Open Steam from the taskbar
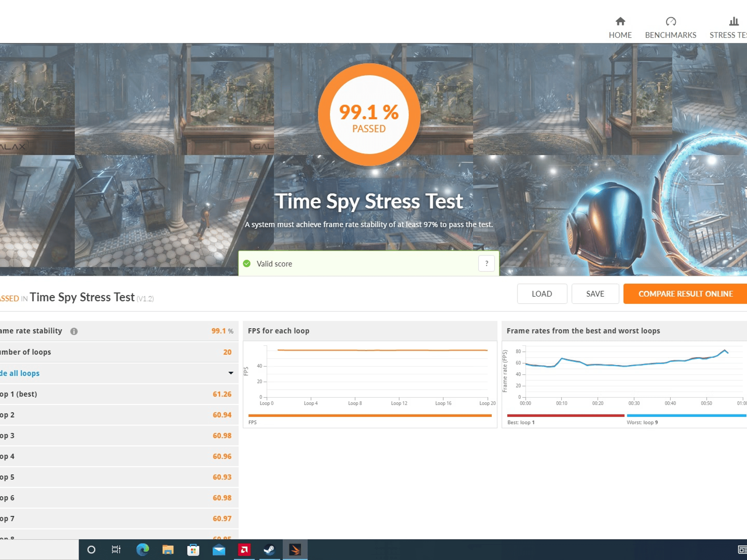 point(270,549)
